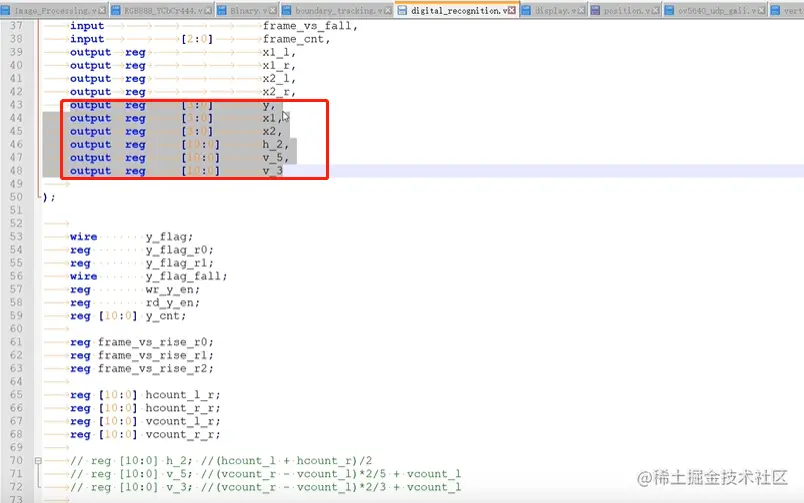Click the file icon on display.v tab
Viewport: 804px width, 503px height.
tap(526, 10)
